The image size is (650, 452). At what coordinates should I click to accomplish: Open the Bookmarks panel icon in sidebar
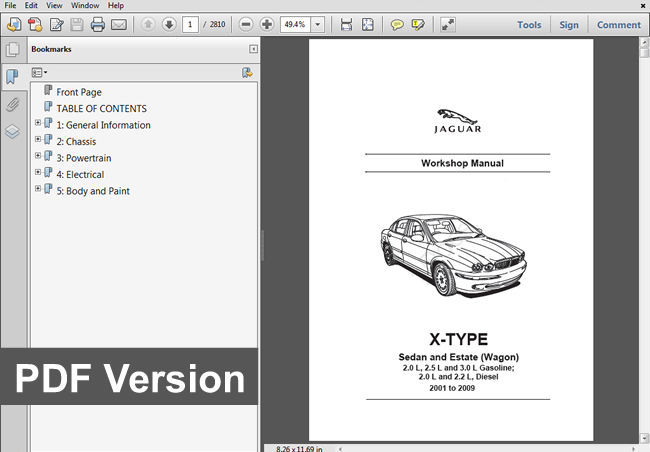click(12, 77)
